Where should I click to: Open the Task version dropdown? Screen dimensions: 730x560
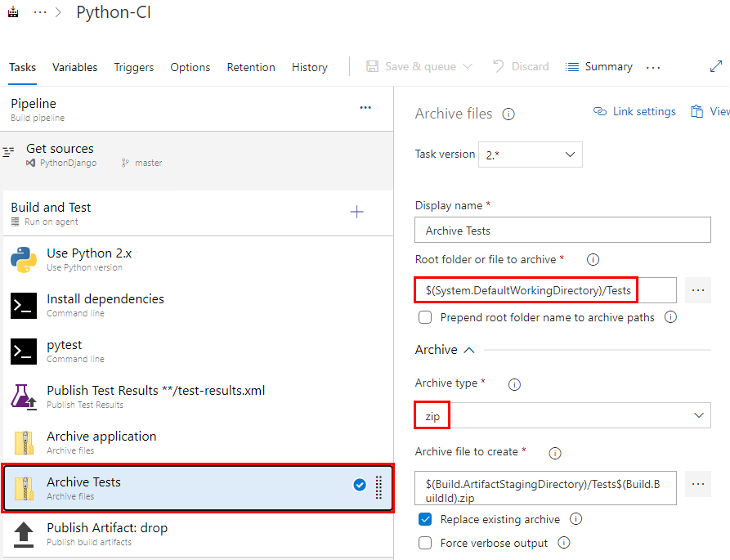[x=531, y=155]
